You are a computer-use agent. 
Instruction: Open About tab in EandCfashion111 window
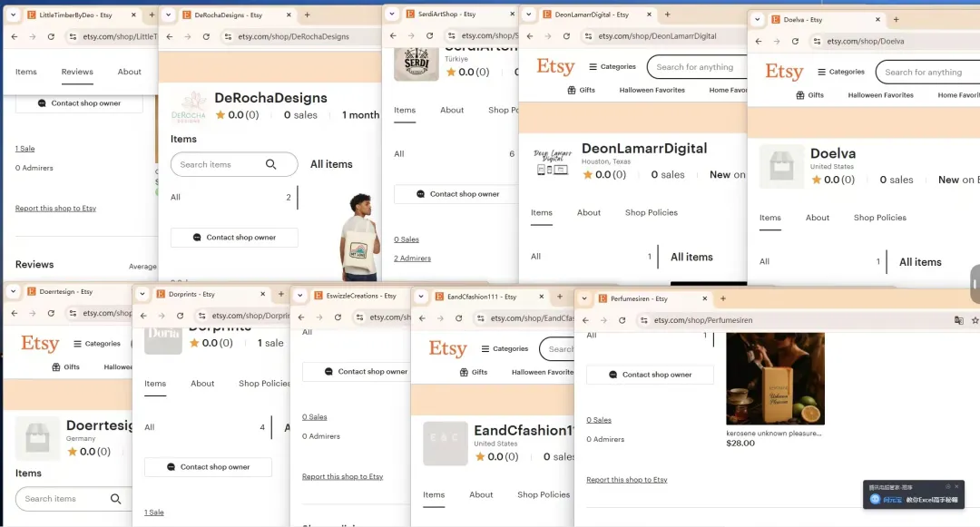pyautogui.click(x=481, y=494)
